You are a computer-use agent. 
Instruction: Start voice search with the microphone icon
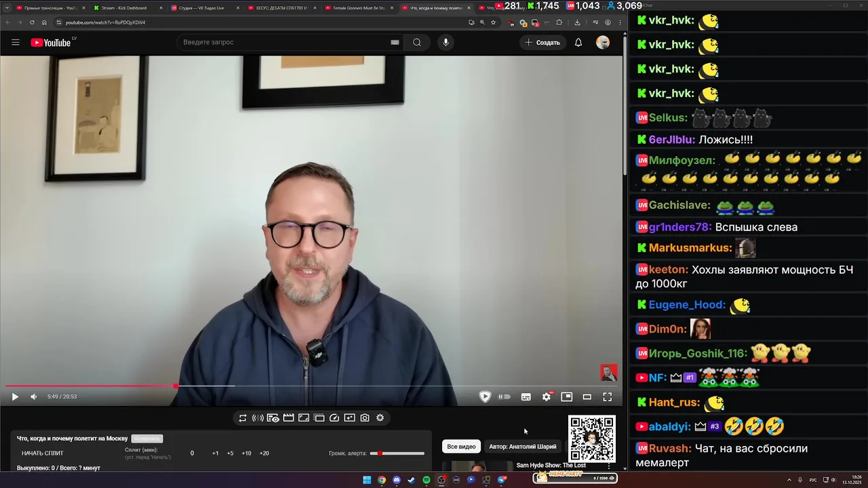pyautogui.click(x=446, y=42)
